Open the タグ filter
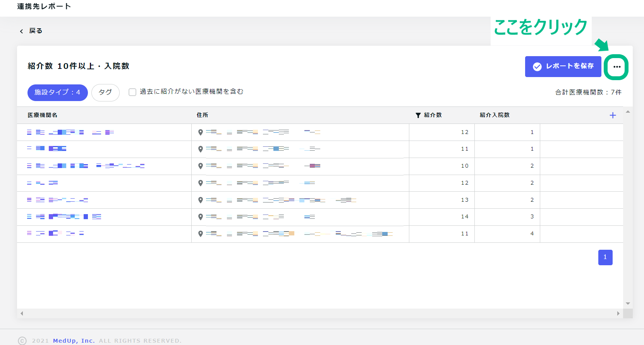Image resolution: width=644 pixels, height=345 pixels. coord(105,93)
